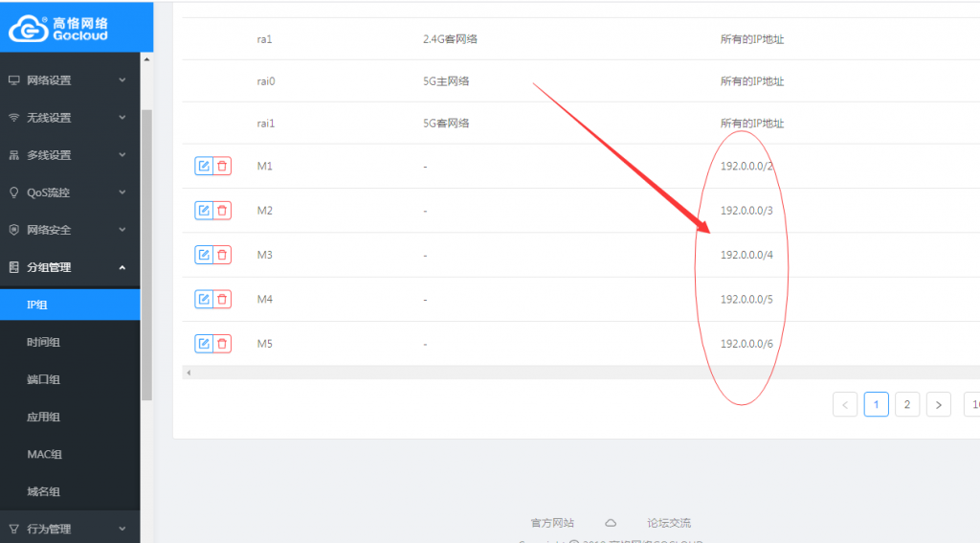The image size is (980, 543).
Task: Expand the QoS流控 menu chevron
Action: [122, 192]
